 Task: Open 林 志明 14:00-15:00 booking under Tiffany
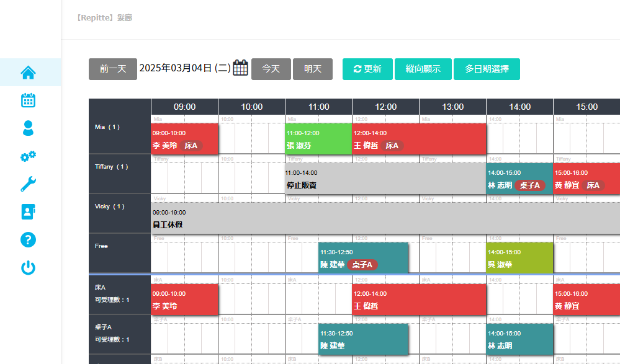(x=519, y=179)
